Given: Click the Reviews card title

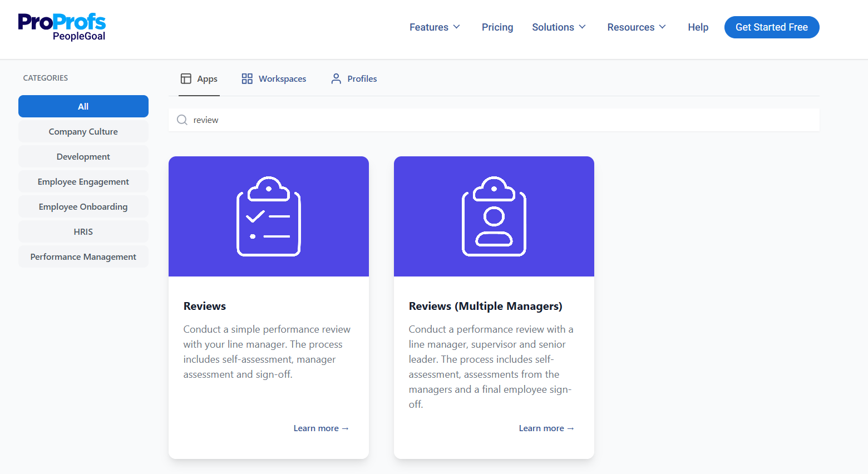Looking at the screenshot, I should (x=205, y=306).
